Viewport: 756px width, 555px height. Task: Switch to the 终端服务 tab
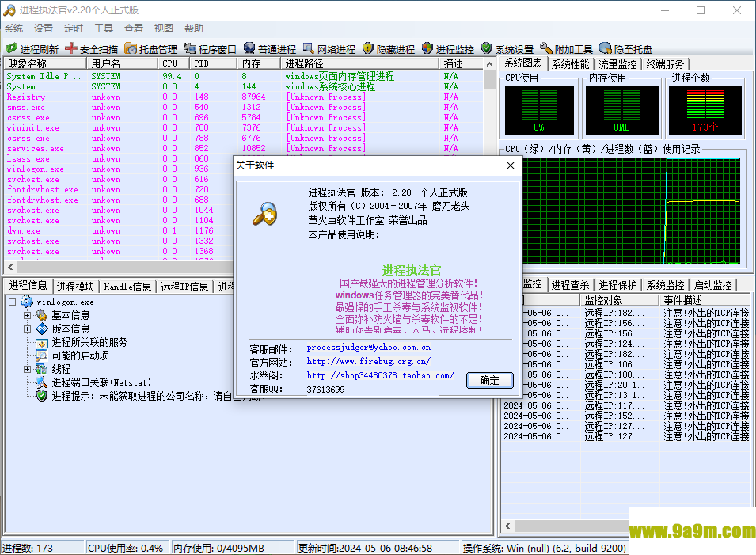point(665,64)
